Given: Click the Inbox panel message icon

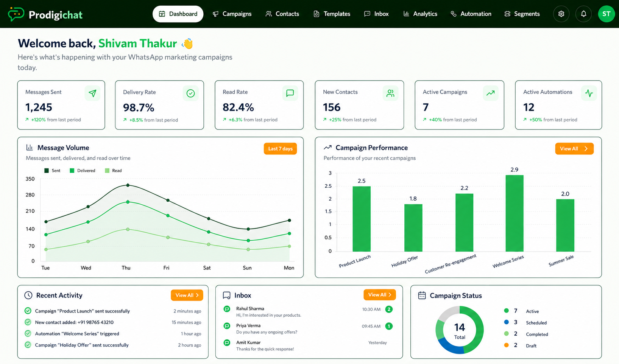Looking at the screenshot, I should click(x=226, y=296).
